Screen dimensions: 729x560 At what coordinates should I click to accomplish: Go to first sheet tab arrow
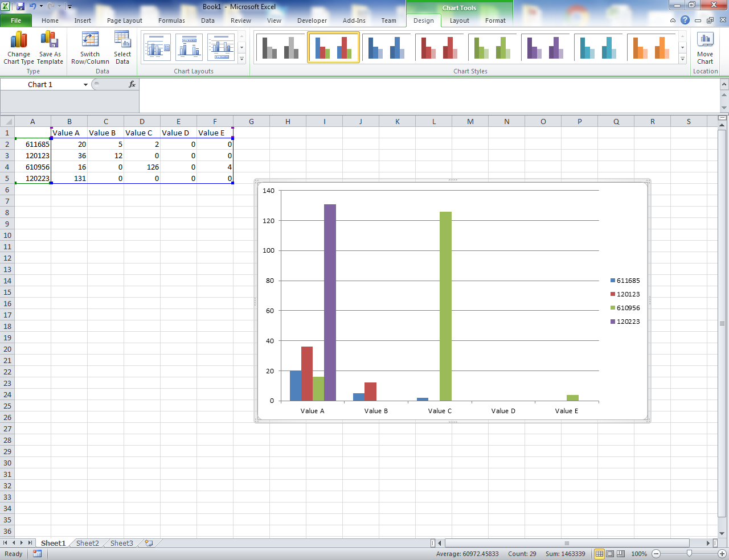tap(6, 543)
